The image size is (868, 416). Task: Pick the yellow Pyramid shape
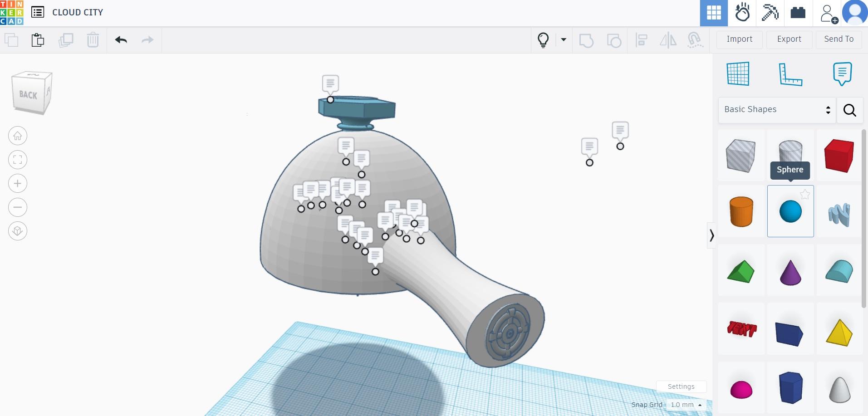[x=839, y=333]
